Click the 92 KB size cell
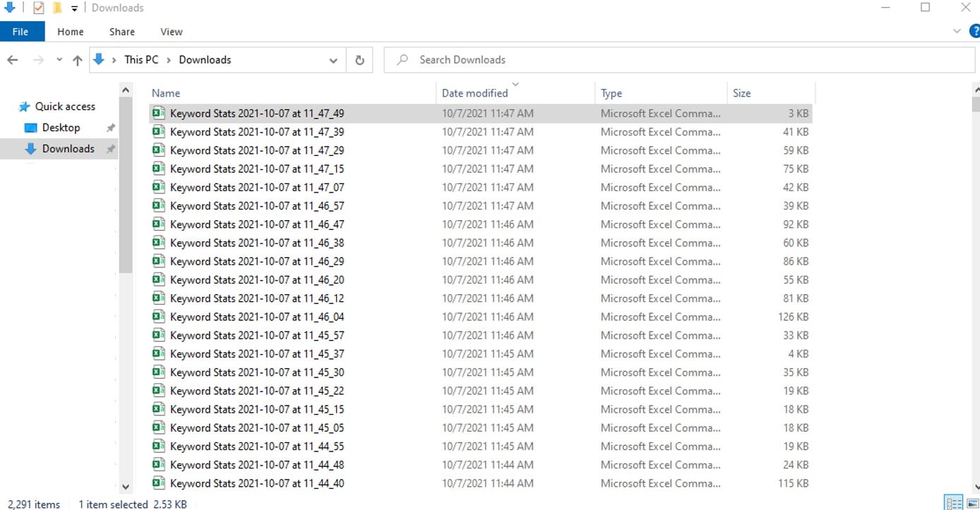Screen dimensions: 980x510 pos(796,224)
